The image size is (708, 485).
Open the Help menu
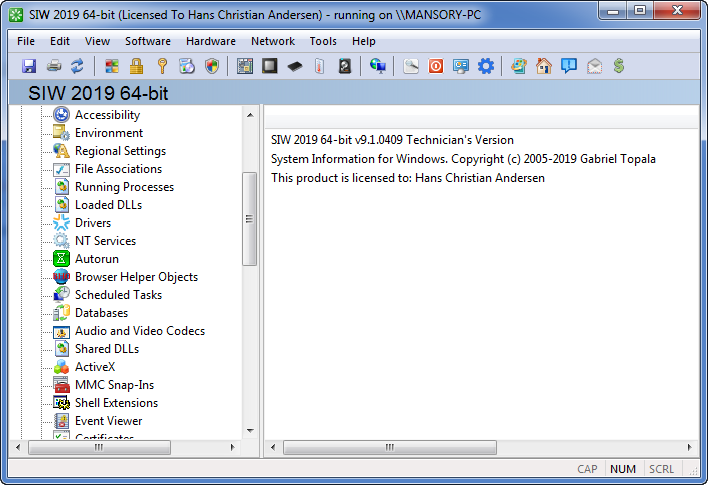[x=363, y=41]
